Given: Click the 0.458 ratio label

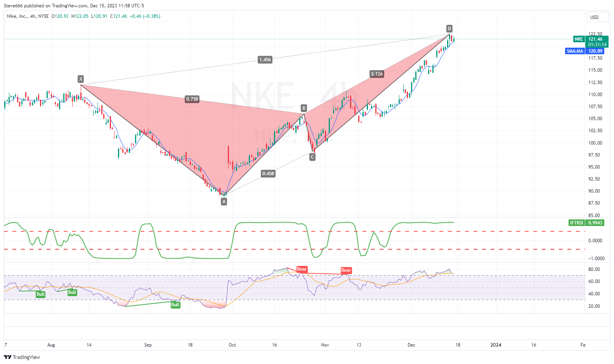Looking at the screenshot, I should click(268, 174).
